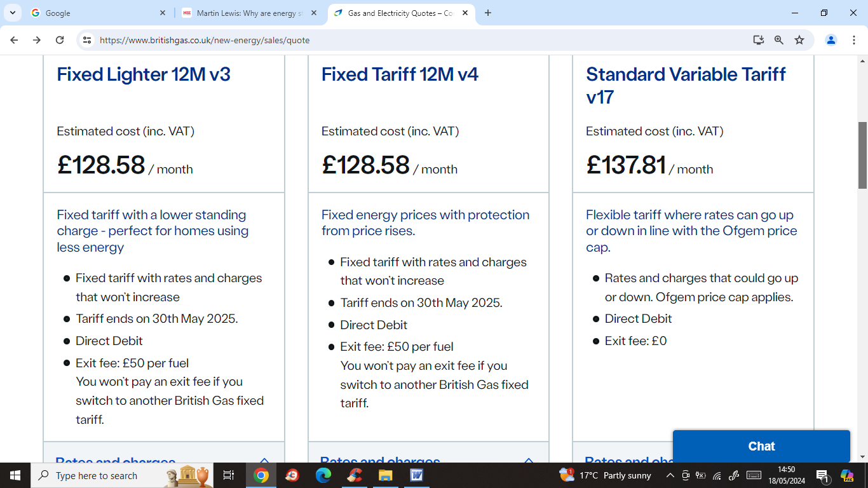View site information icon in address bar
868x488 pixels.
tap(87, 40)
